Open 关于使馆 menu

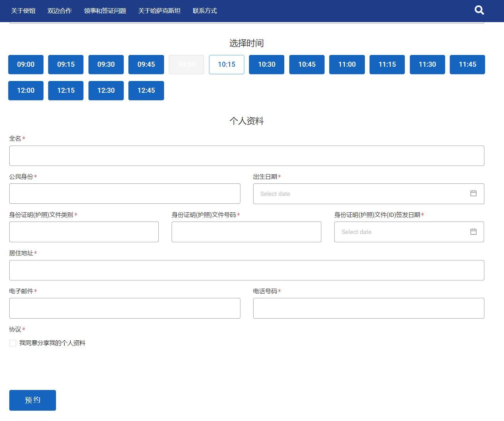coord(23,11)
